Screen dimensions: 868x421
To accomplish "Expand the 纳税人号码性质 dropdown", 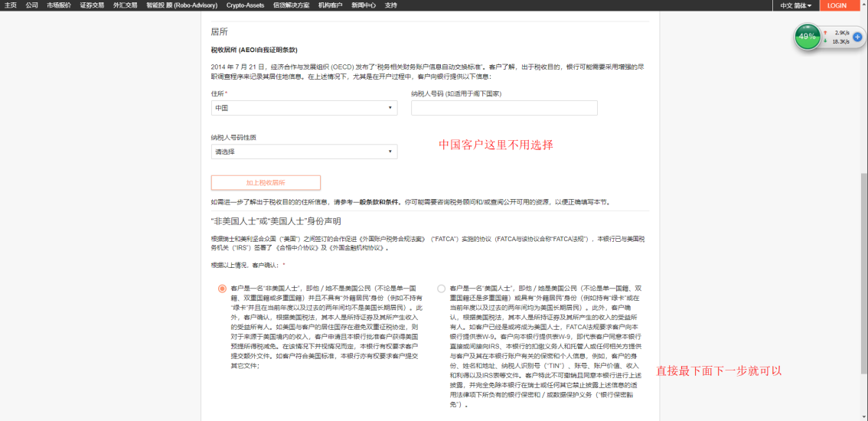I will tap(304, 152).
